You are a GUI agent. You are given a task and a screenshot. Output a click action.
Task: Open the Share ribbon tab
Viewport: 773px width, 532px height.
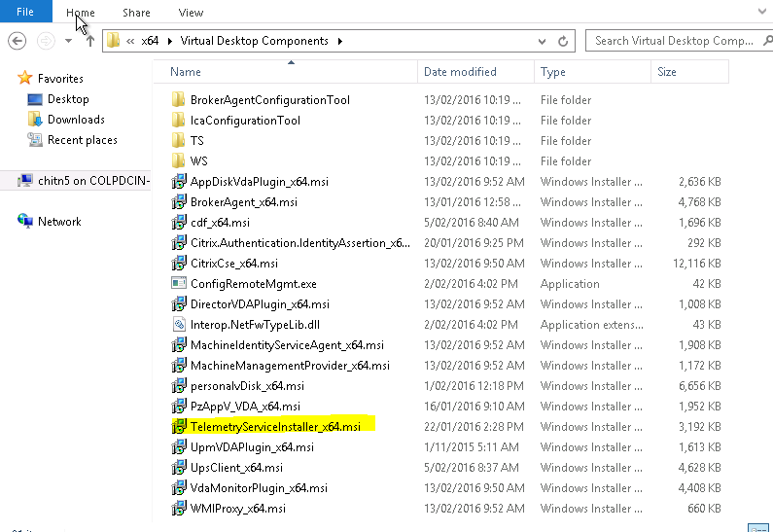[x=136, y=13]
